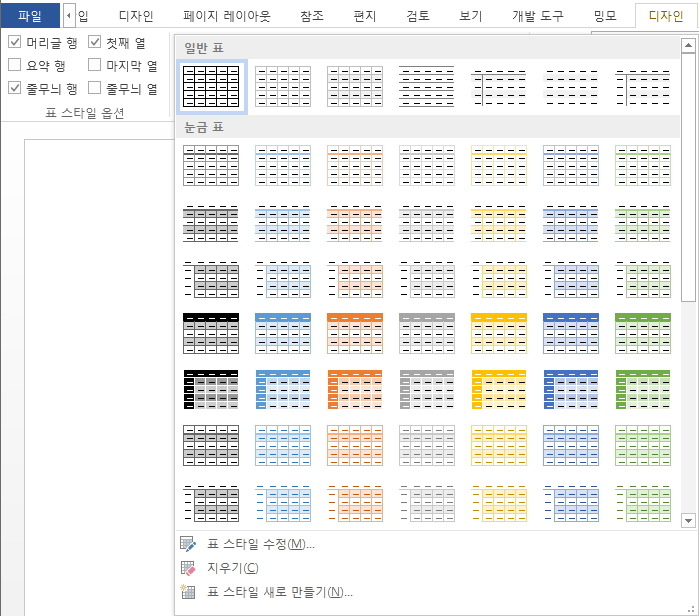Select the last plain table style in 일반 표
This screenshot has height=616, width=699.
[643, 86]
